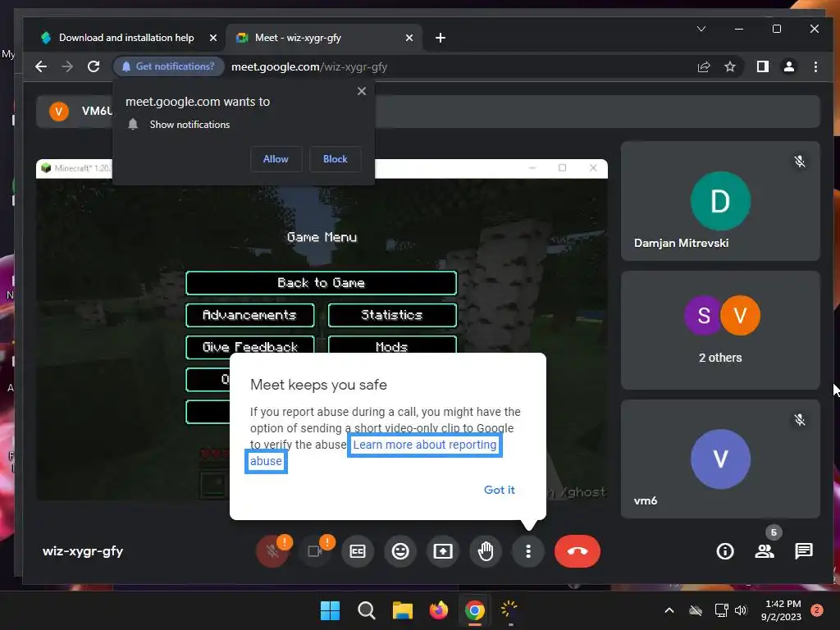Go back in Chrome
Screen dimensions: 840x630
pyautogui.click(x=41, y=66)
